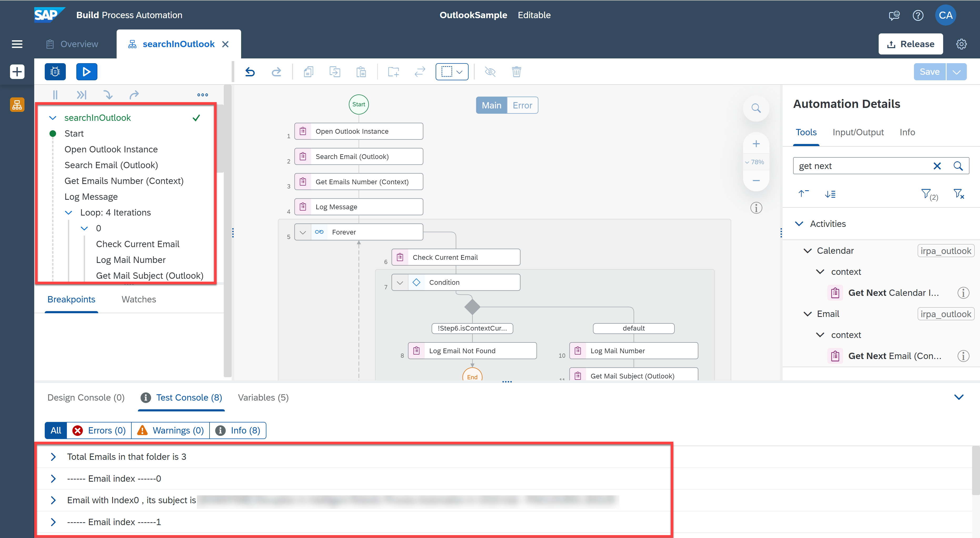The image size is (980, 538).
Task: Click the duplicate step toolbar icon
Action: 335,72
